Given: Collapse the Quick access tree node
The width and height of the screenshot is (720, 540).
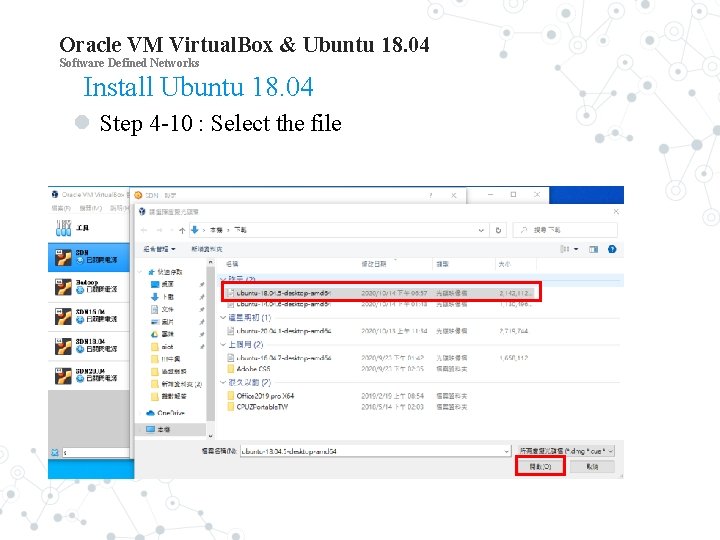Looking at the screenshot, I should point(141,272).
